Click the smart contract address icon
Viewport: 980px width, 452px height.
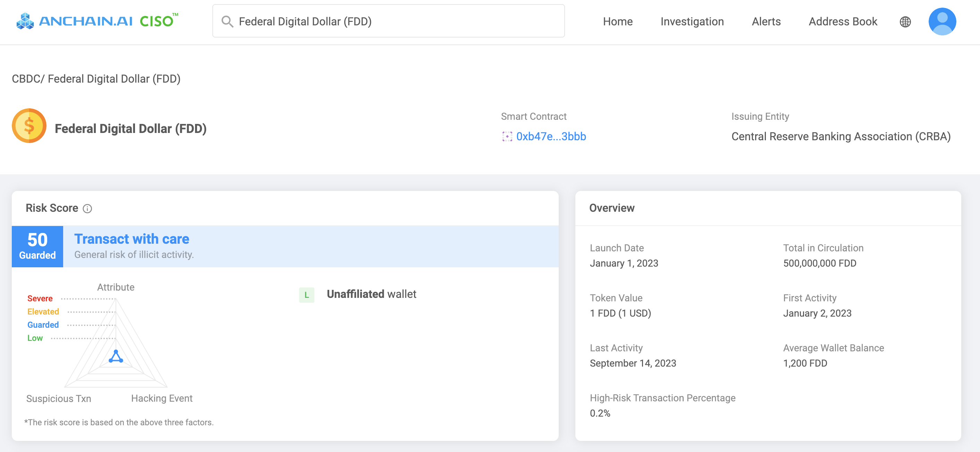(507, 136)
